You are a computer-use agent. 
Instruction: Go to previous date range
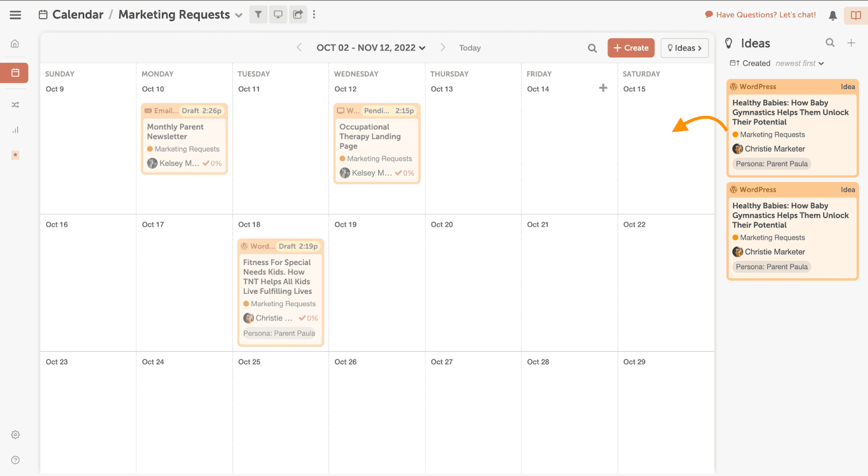pyautogui.click(x=299, y=48)
